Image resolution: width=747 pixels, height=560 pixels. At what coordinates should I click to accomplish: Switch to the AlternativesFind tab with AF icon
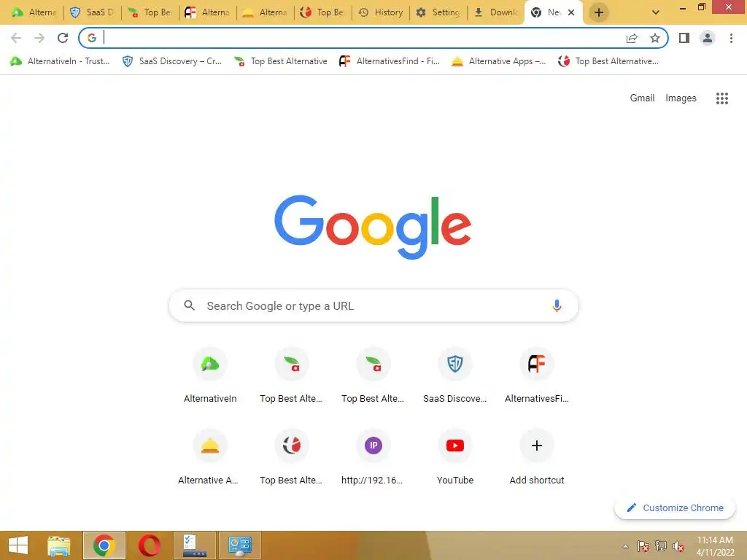pos(208,12)
